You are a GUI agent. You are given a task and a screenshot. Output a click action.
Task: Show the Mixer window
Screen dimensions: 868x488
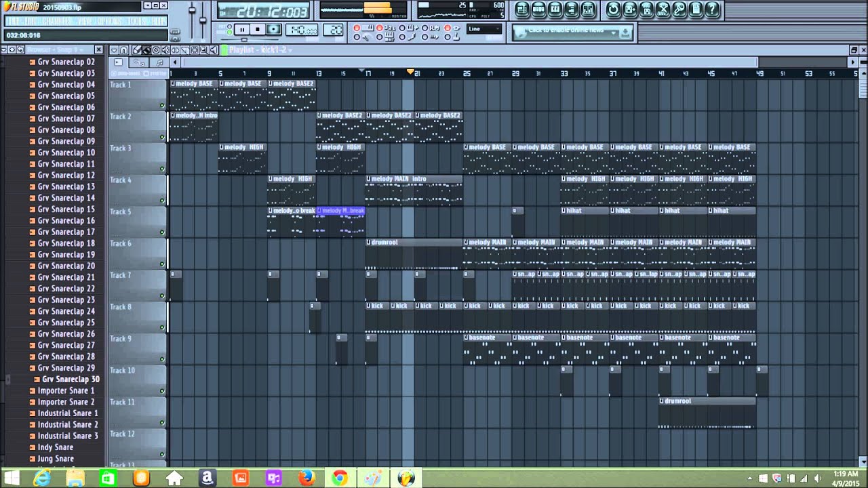point(588,9)
